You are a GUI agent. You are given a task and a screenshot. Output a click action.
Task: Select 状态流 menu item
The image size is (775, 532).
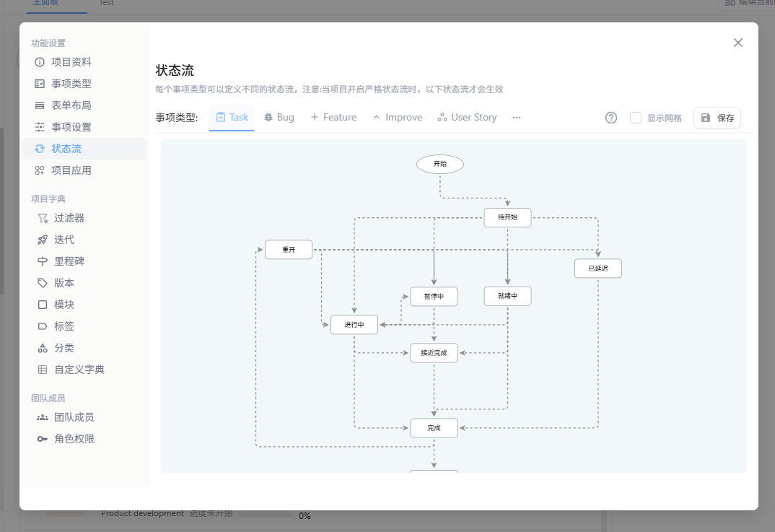(84, 149)
